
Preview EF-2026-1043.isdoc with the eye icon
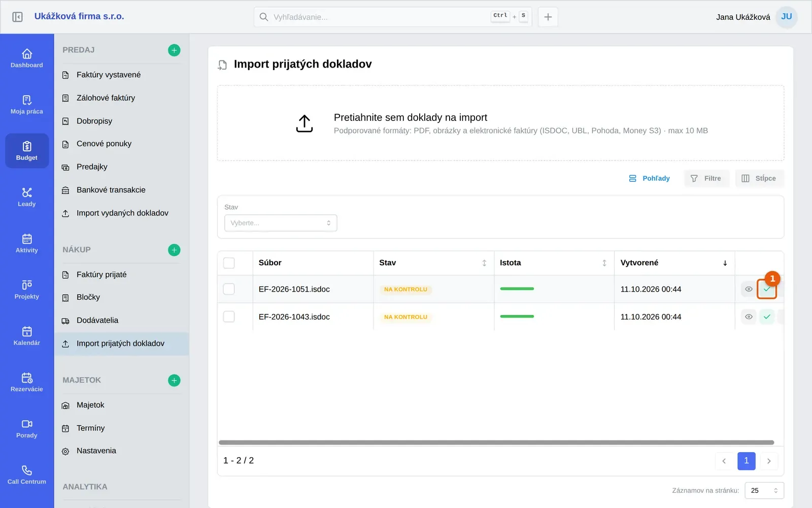749,316
